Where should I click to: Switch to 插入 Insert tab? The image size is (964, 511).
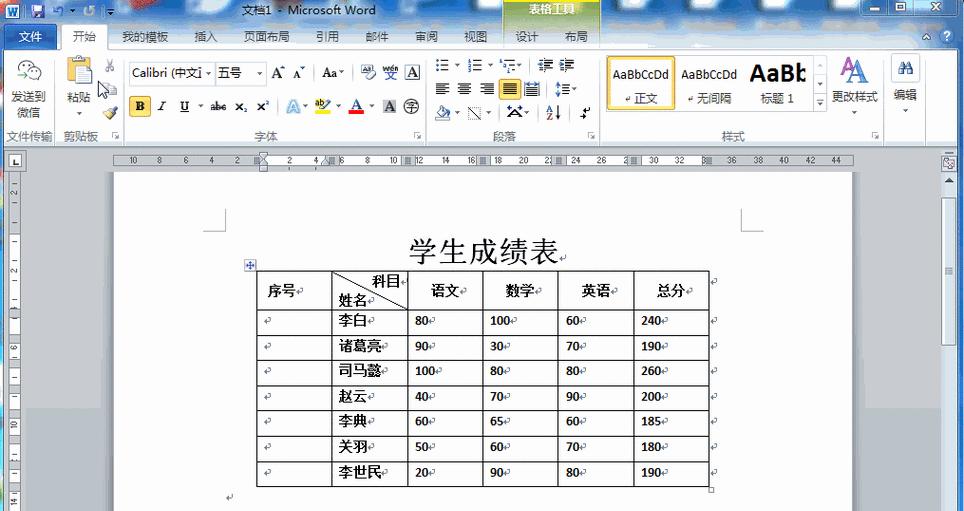[x=206, y=37]
